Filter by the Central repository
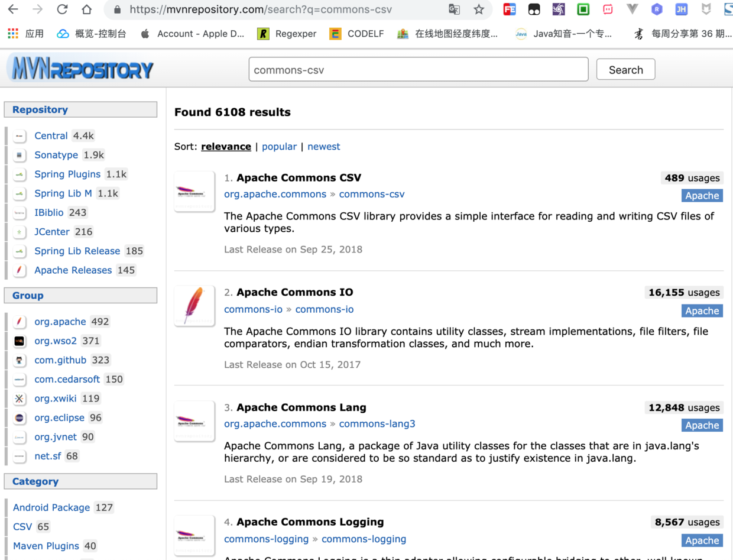733x560 pixels. [x=51, y=135]
